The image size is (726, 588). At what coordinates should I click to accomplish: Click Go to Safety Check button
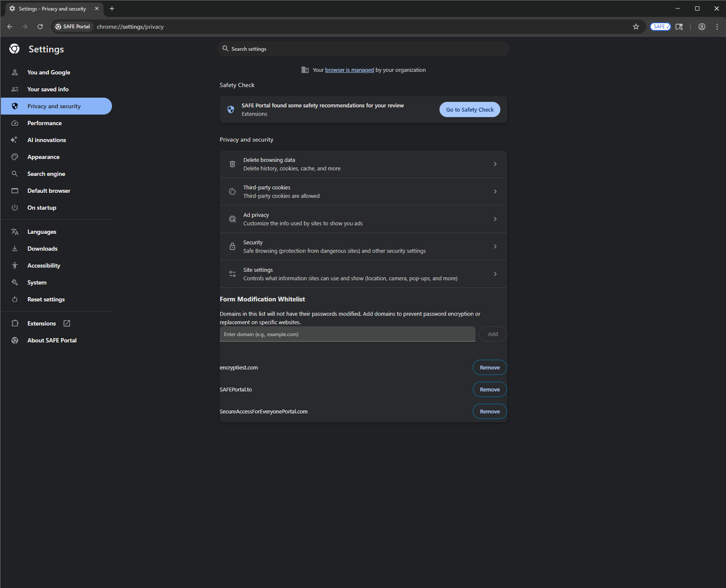(469, 109)
